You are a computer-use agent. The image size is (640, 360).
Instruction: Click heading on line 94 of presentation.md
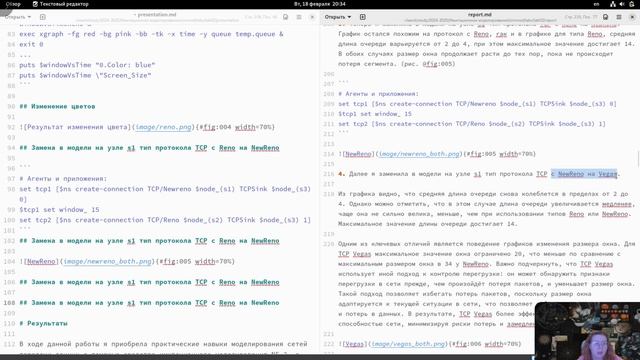click(x=149, y=148)
